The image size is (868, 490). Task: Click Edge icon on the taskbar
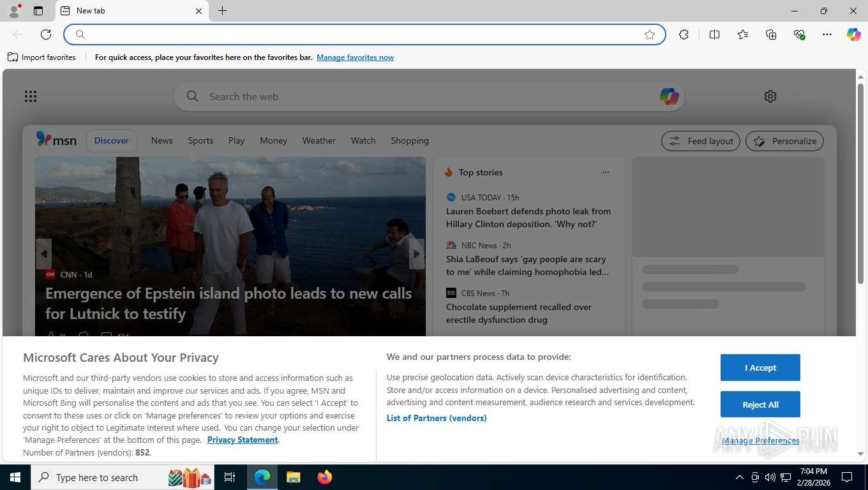click(262, 477)
